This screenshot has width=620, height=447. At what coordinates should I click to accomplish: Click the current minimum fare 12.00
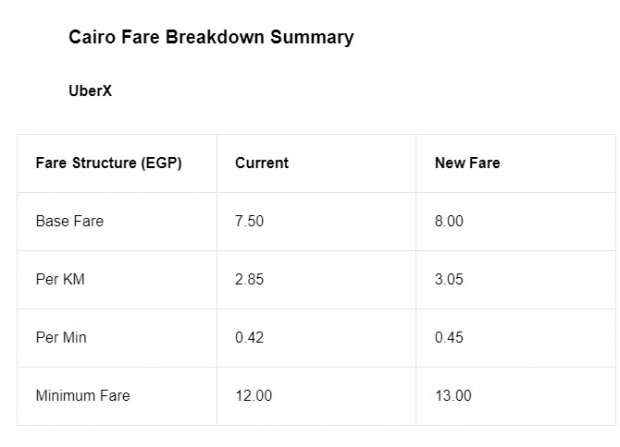(253, 396)
